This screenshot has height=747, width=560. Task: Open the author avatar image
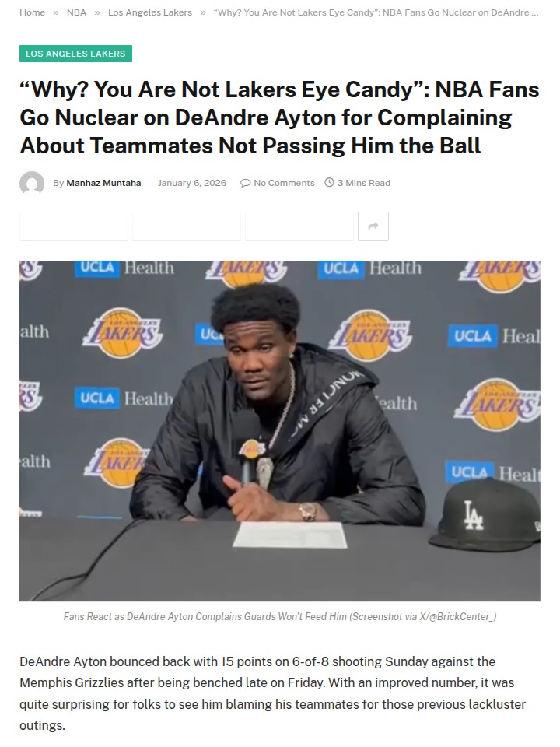tap(32, 184)
